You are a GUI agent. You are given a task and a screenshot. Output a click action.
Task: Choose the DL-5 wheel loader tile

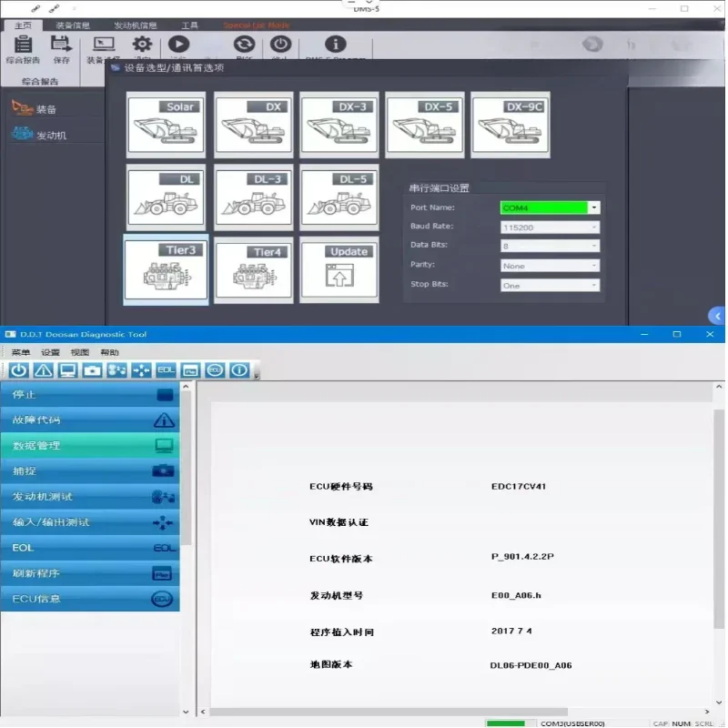coord(339,197)
